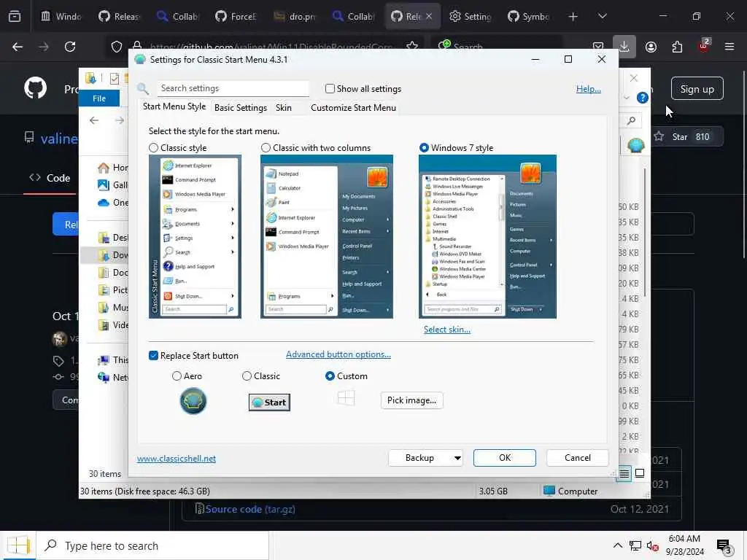
Task: Select the Windows 7 style radio button
Action: pos(424,147)
